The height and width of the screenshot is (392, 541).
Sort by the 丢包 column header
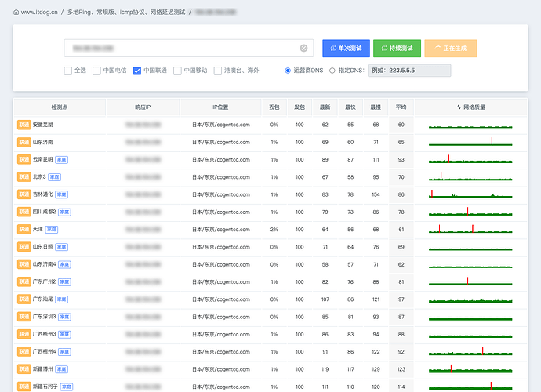coord(274,107)
